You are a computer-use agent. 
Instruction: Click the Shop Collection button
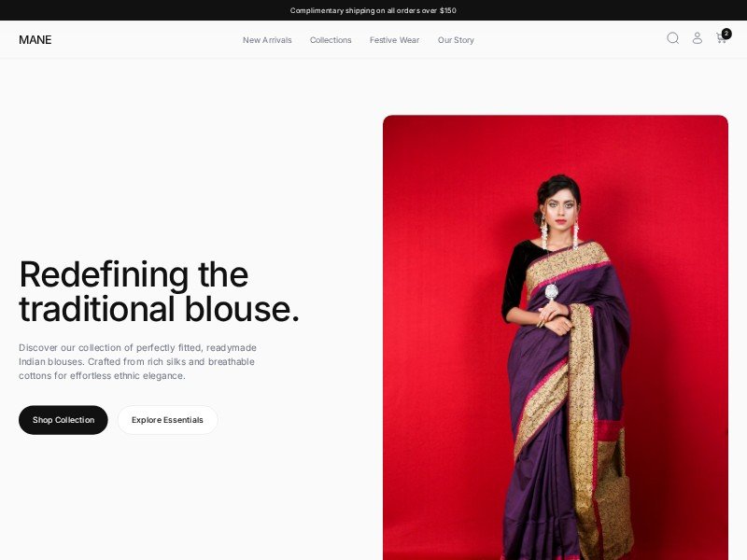point(63,420)
